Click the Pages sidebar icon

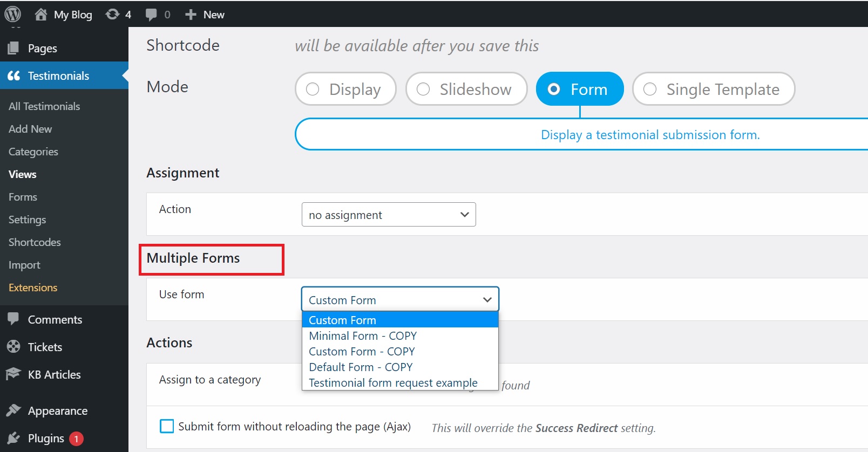pos(13,48)
